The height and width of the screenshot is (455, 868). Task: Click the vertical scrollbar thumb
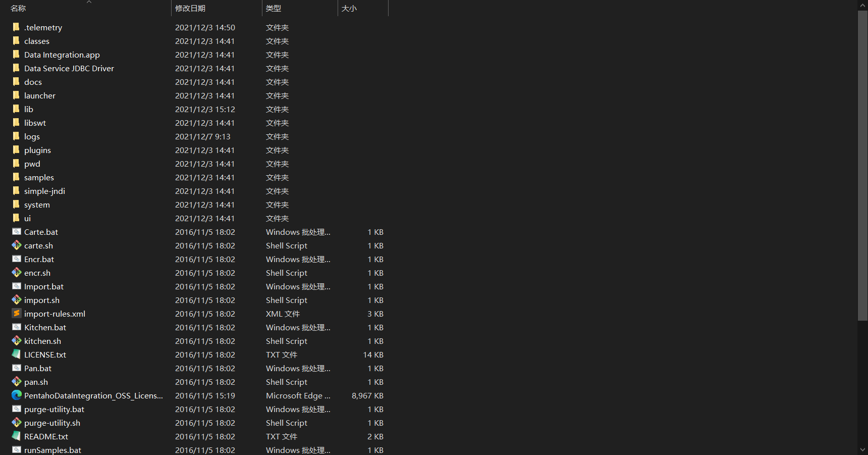(x=862, y=165)
